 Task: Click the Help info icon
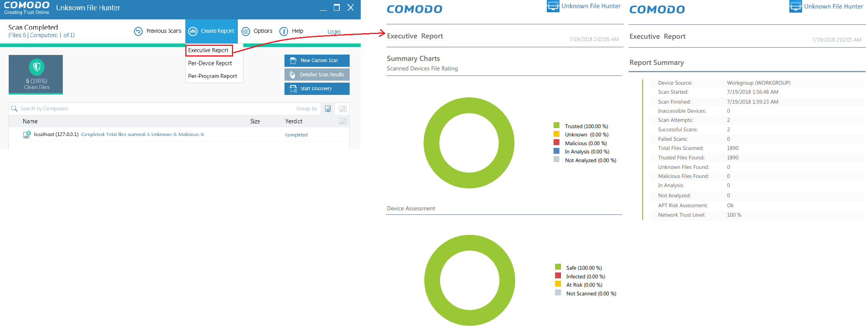[x=284, y=31]
